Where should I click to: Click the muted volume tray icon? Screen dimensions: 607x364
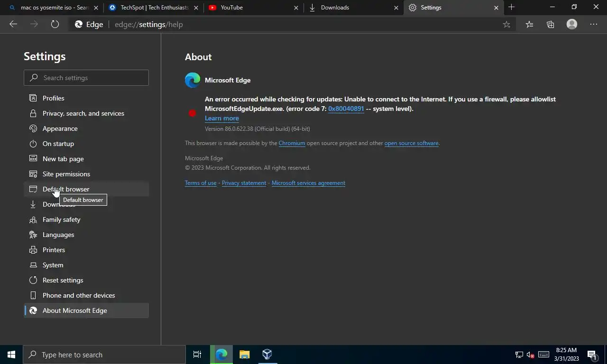click(531, 355)
